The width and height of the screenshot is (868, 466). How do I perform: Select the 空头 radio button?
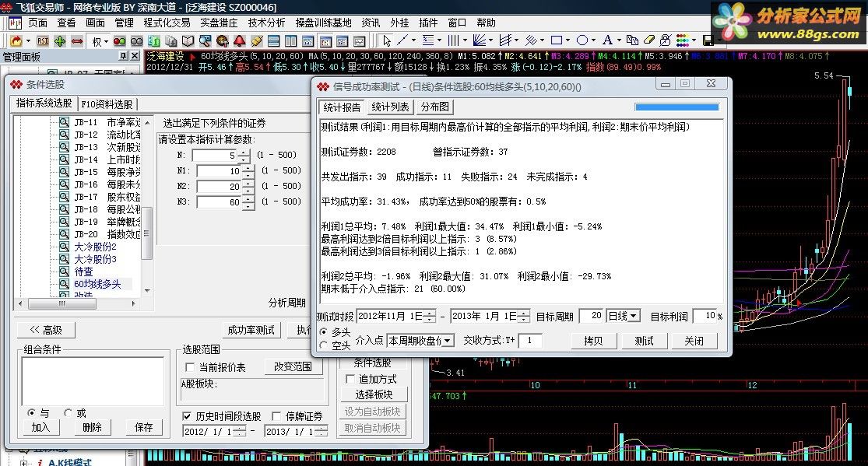pos(324,345)
